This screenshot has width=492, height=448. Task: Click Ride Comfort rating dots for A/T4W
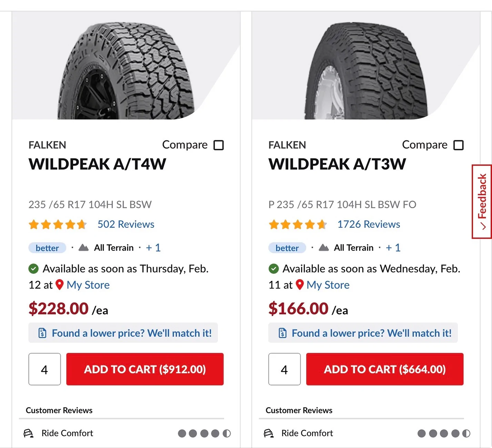pyautogui.click(x=204, y=433)
